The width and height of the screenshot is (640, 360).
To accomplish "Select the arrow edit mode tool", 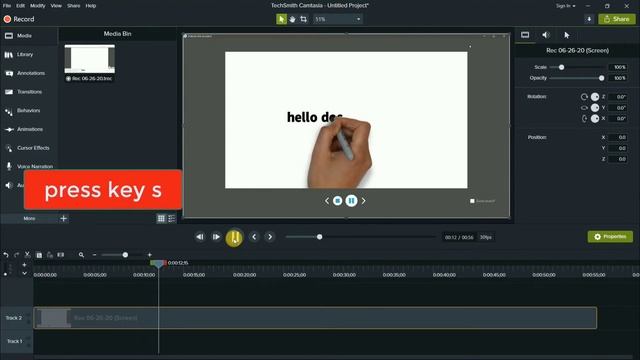I will tap(281, 19).
